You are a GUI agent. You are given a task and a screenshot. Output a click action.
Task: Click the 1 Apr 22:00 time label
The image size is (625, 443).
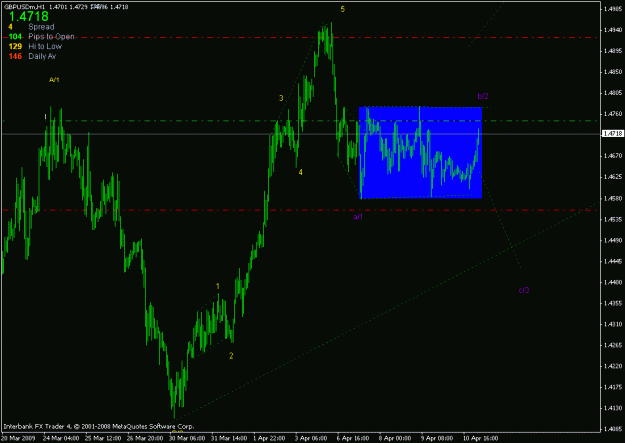pos(269,438)
